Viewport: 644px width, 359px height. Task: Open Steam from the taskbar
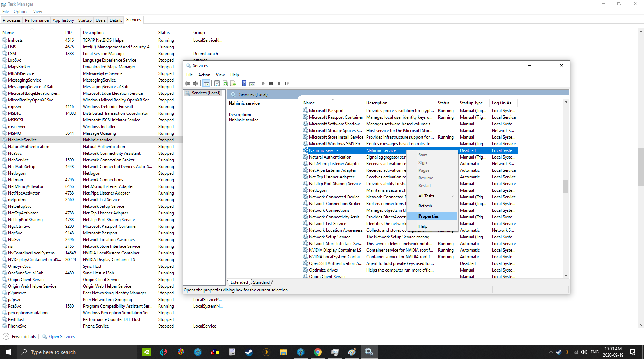(x=249, y=352)
